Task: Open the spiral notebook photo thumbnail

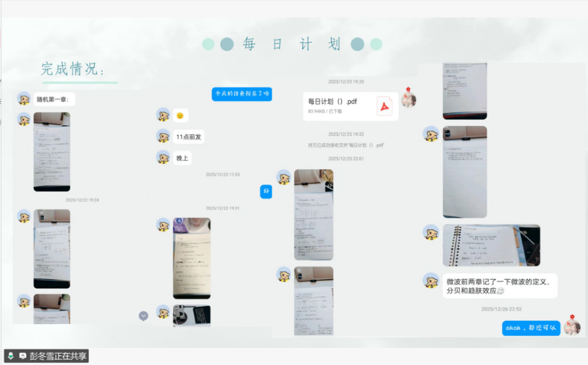Action: pos(491,245)
